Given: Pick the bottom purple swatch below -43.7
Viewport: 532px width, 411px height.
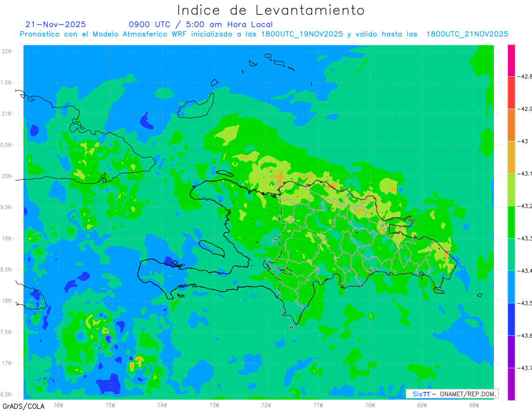Looking at the screenshot, I should [x=511, y=384].
